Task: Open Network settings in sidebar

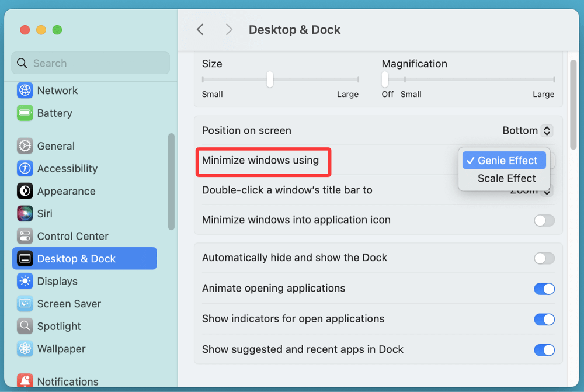Action: pyautogui.click(x=61, y=91)
